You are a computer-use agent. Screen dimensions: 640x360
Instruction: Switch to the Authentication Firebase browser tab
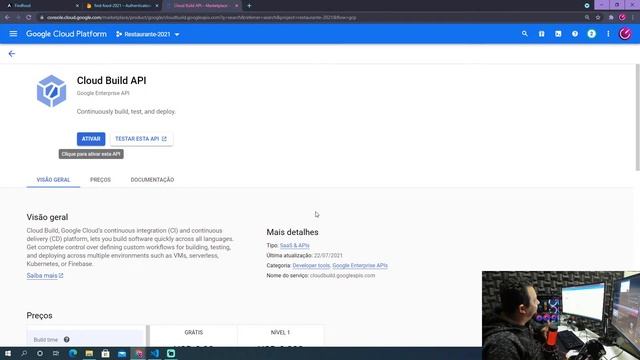pos(121,6)
